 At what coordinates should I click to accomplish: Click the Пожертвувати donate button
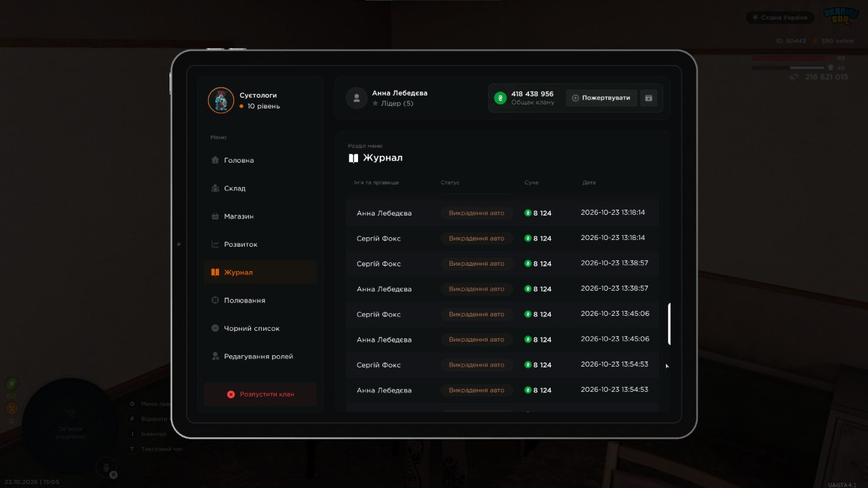[601, 98]
